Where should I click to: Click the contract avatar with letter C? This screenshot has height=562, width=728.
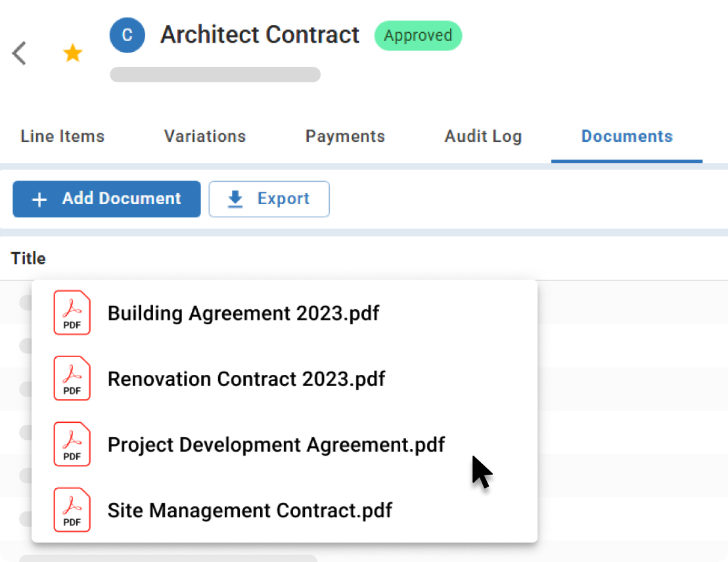(127, 35)
